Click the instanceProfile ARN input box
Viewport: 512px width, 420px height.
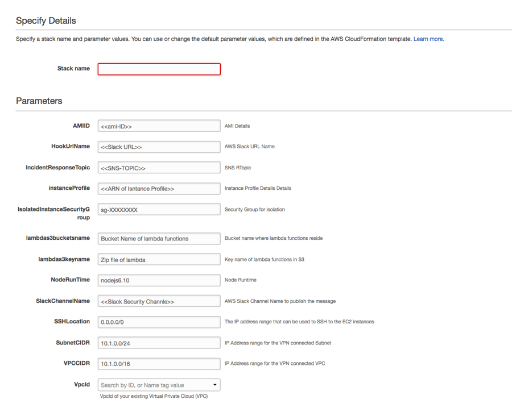(x=159, y=189)
